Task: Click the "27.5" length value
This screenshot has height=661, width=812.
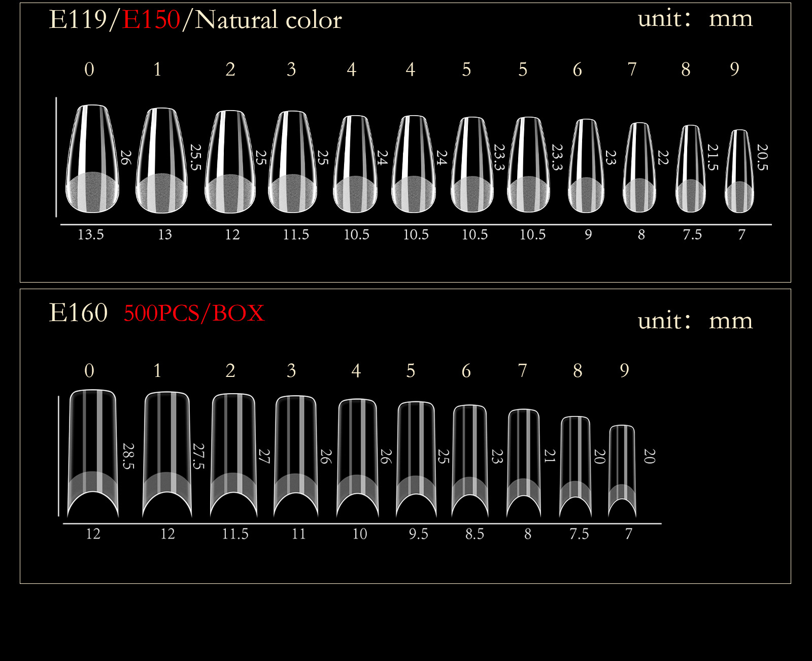Action: (x=198, y=456)
